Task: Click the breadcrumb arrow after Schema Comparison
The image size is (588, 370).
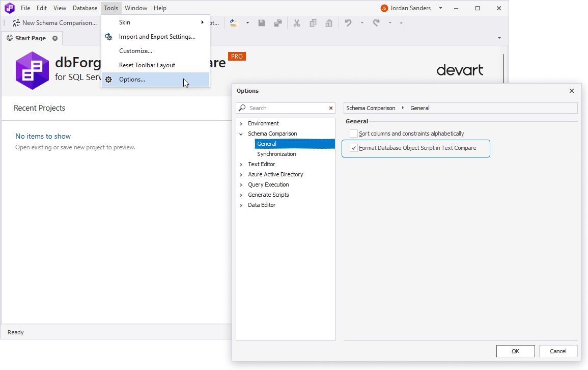Action: point(403,108)
